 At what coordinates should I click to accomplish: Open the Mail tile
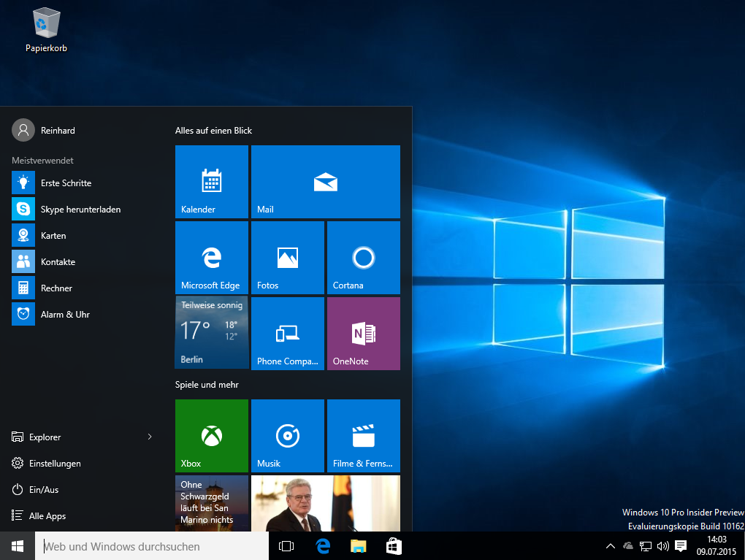(326, 182)
